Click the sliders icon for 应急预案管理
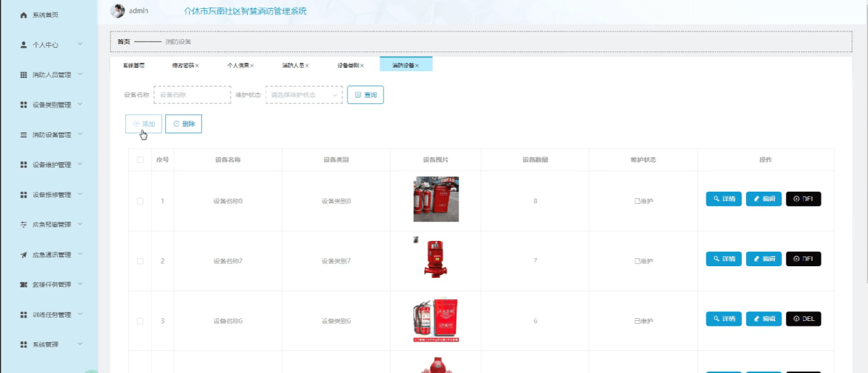Image resolution: width=868 pixels, height=373 pixels. pos(23,224)
